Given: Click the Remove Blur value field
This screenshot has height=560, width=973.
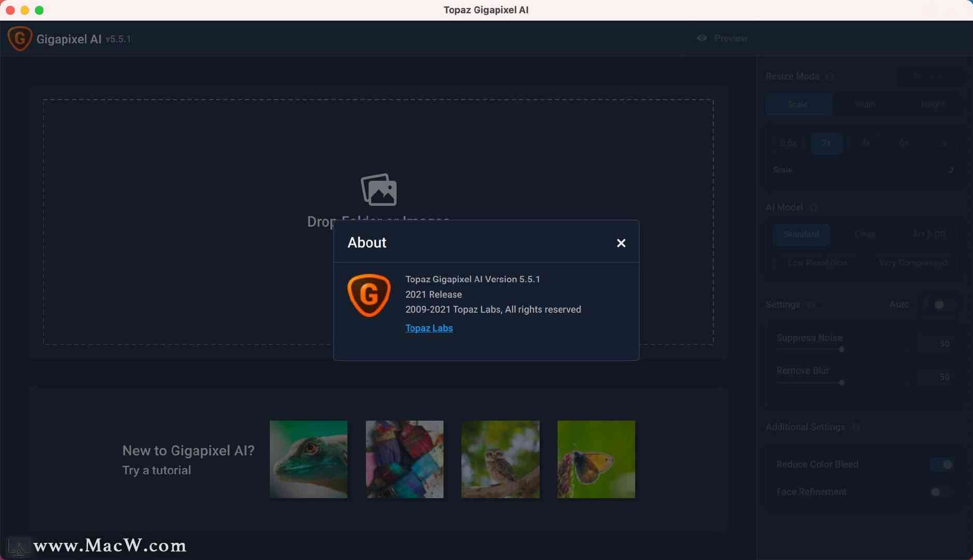Looking at the screenshot, I should coord(936,377).
